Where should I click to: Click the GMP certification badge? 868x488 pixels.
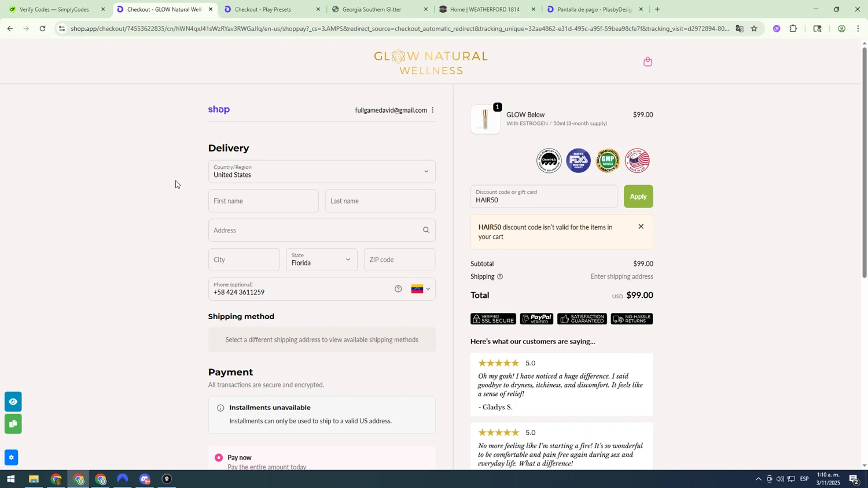608,160
